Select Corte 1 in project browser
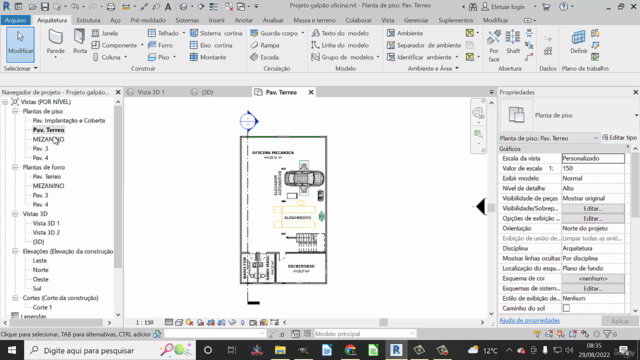Viewport: 640px width, 360px height. click(x=42, y=307)
